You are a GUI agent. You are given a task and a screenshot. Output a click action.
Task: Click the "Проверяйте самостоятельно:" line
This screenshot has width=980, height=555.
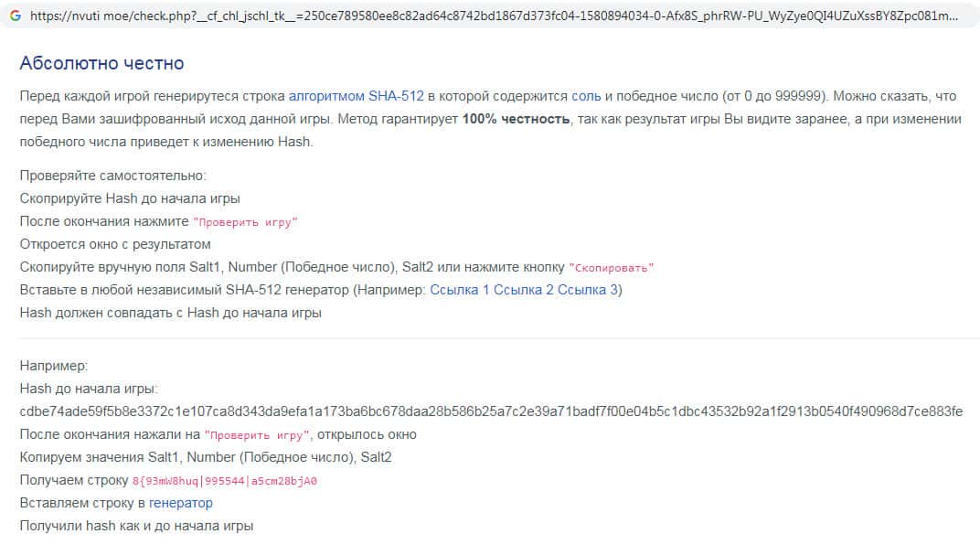pyautogui.click(x=113, y=176)
